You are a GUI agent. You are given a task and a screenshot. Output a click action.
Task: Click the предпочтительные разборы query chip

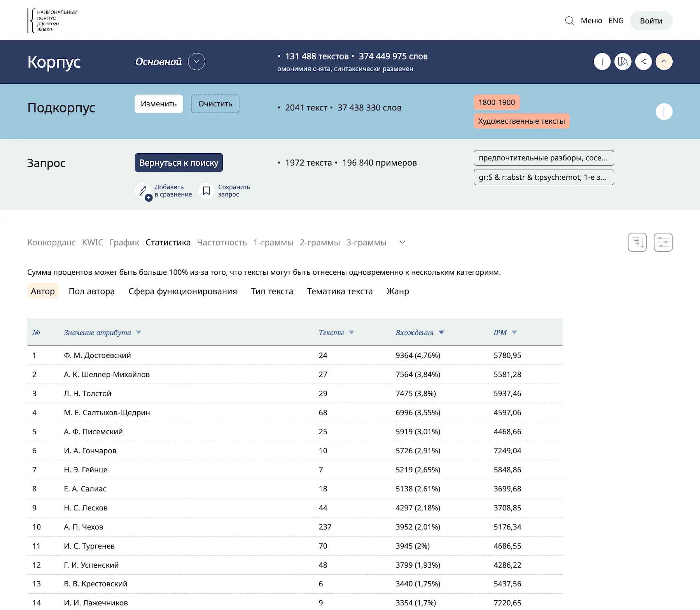[x=544, y=158]
